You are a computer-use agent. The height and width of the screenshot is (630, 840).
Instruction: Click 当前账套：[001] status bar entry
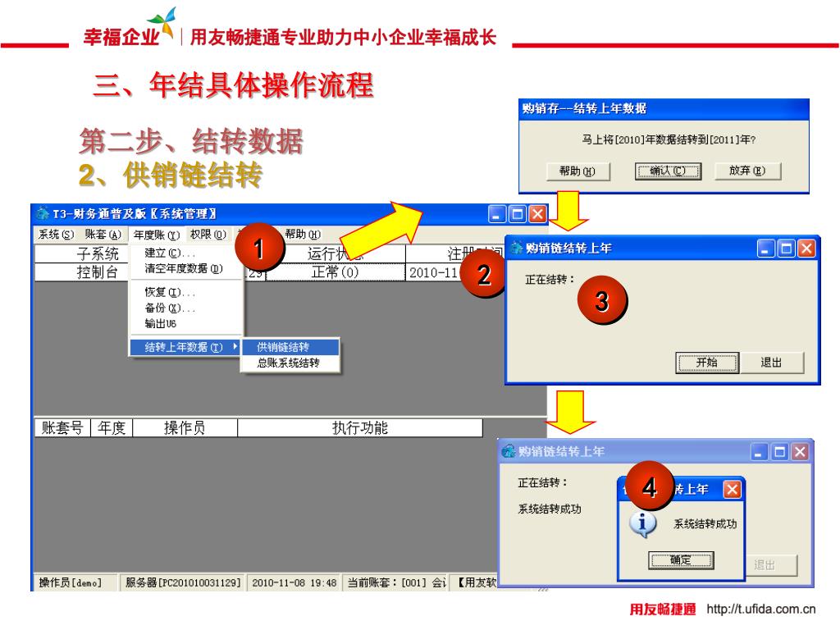coord(396,582)
